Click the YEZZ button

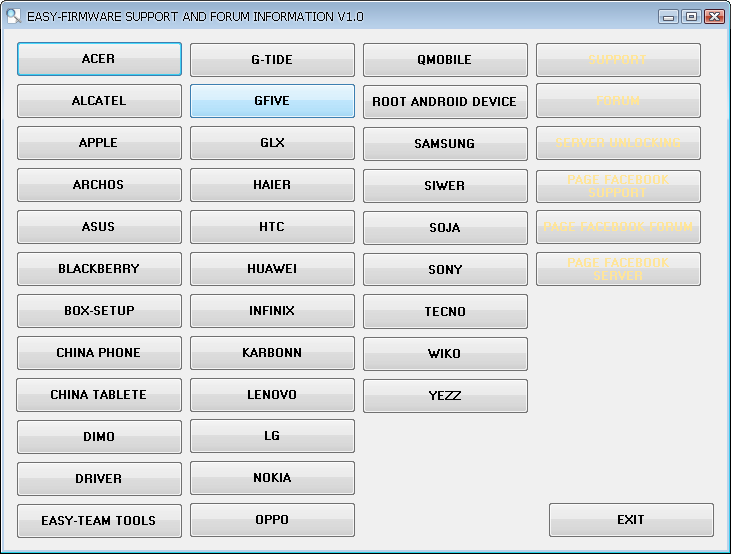pyautogui.click(x=445, y=395)
